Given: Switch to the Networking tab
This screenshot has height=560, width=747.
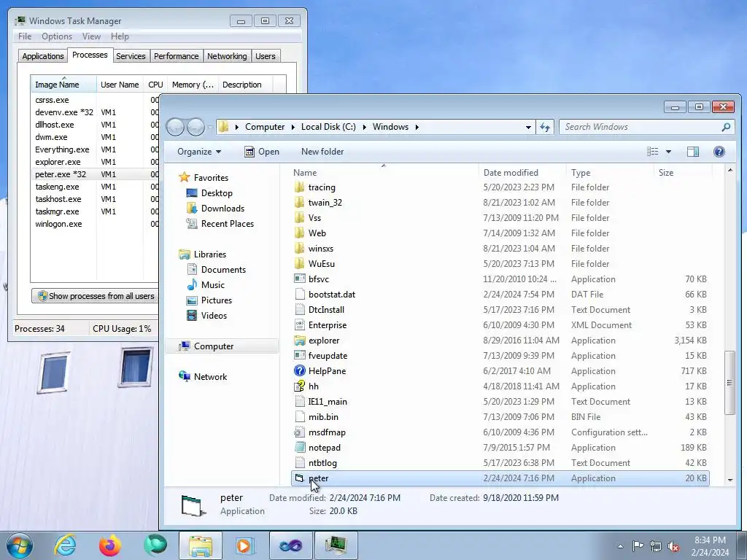Looking at the screenshot, I should coord(227,56).
